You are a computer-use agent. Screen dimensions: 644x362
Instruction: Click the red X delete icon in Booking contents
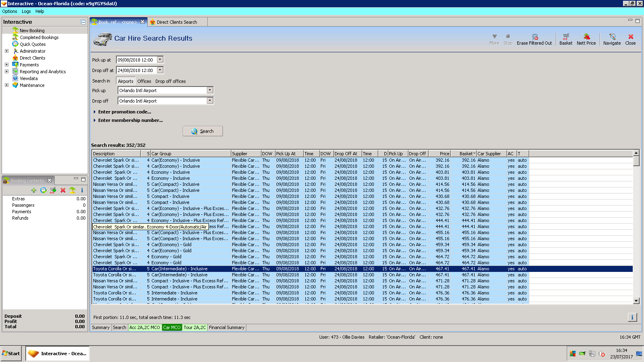coord(63,190)
